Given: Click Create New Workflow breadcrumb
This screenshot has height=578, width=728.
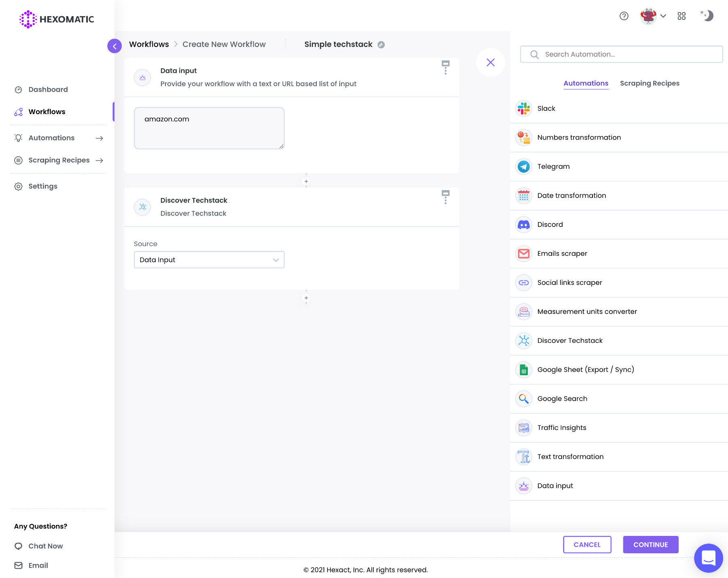Looking at the screenshot, I should 224,44.
